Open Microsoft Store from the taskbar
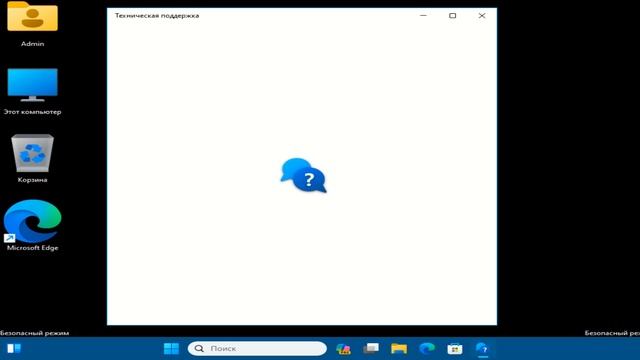The width and height of the screenshot is (640, 360). 455,349
